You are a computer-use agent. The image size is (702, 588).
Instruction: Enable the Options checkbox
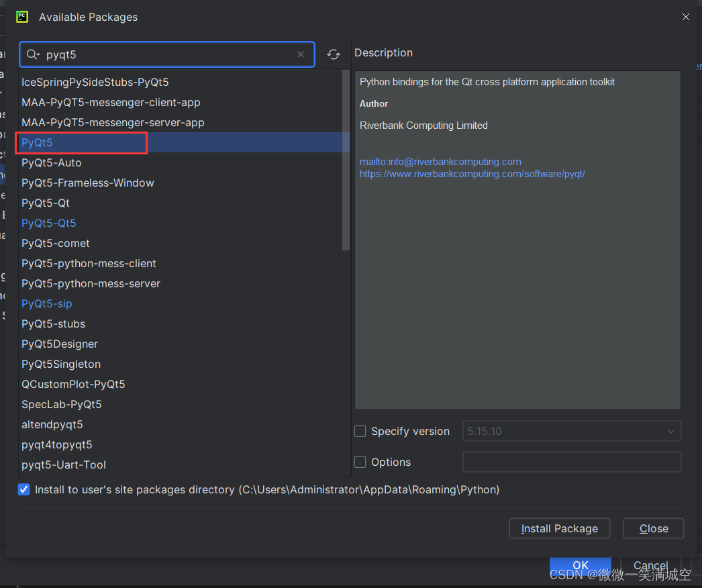point(360,462)
